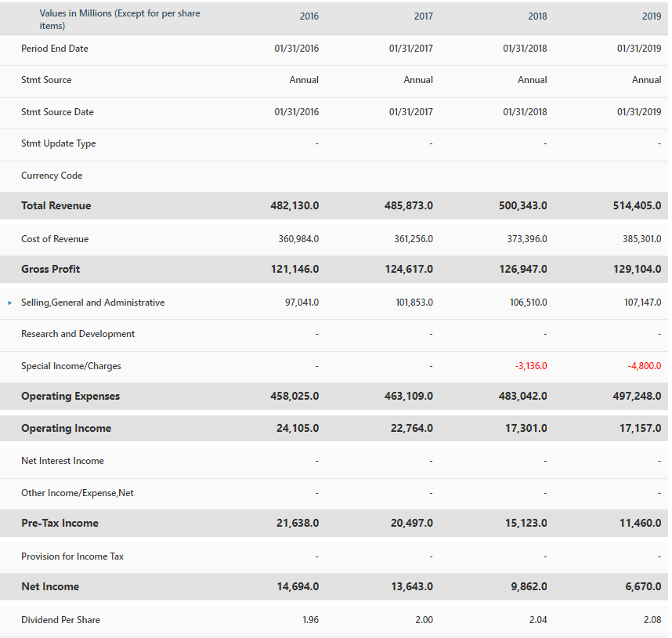Expand the Selling,General and Administrative row
The width and height of the screenshot is (672, 638).
coord(10,302)
